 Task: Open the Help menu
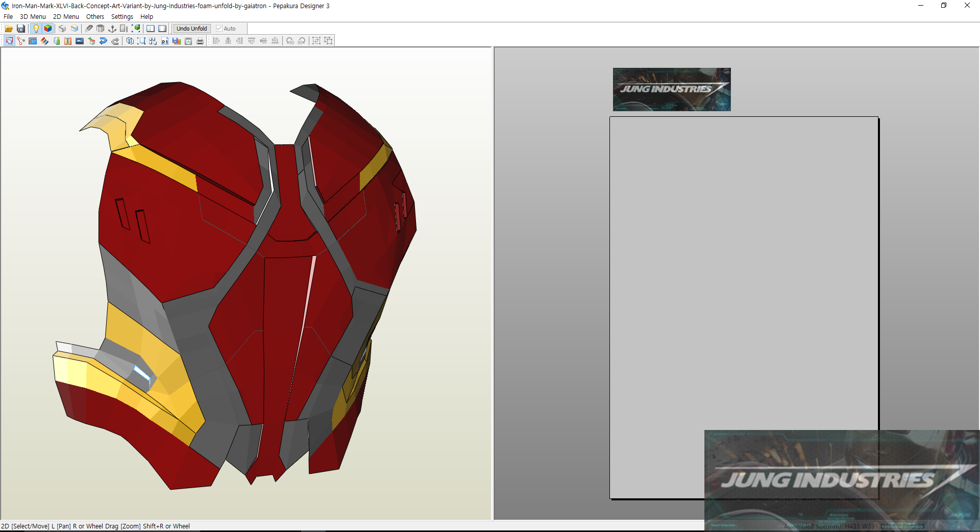(146, 17)
